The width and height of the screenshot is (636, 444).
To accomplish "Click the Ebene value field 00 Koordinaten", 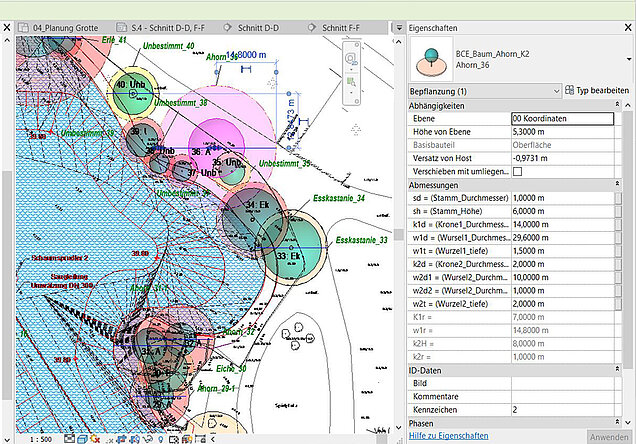I will tap(562, 118).
